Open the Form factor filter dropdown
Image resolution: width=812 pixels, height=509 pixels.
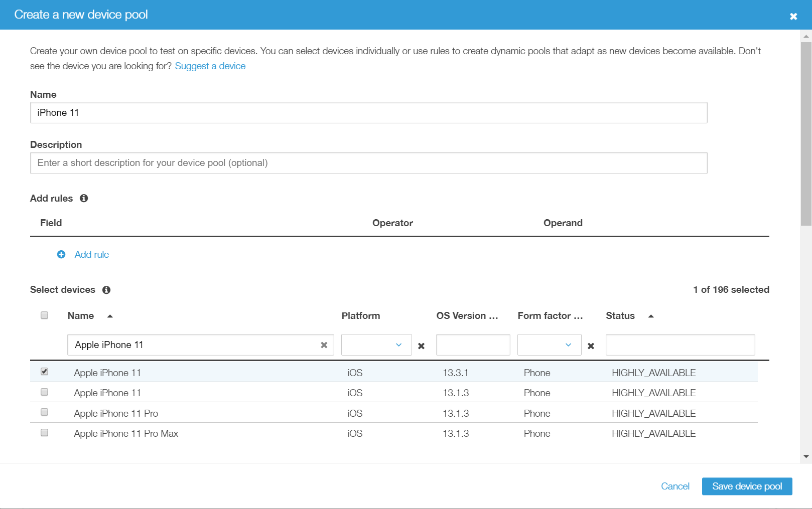(549, 345)
